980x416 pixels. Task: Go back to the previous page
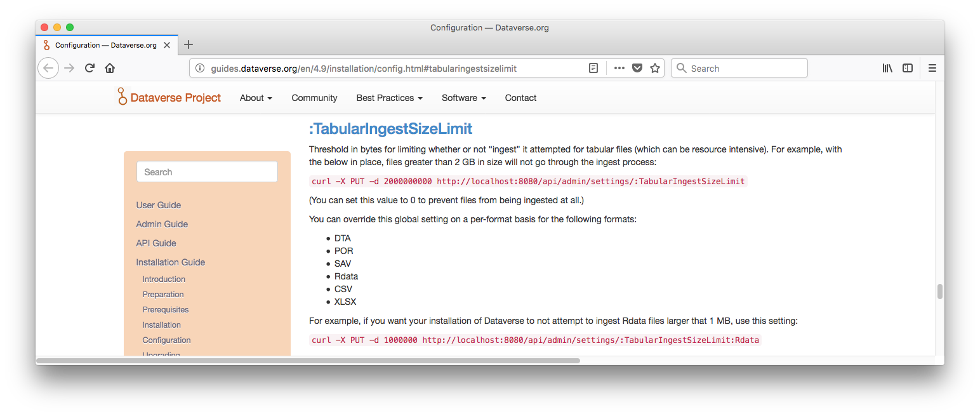[48, 68]
